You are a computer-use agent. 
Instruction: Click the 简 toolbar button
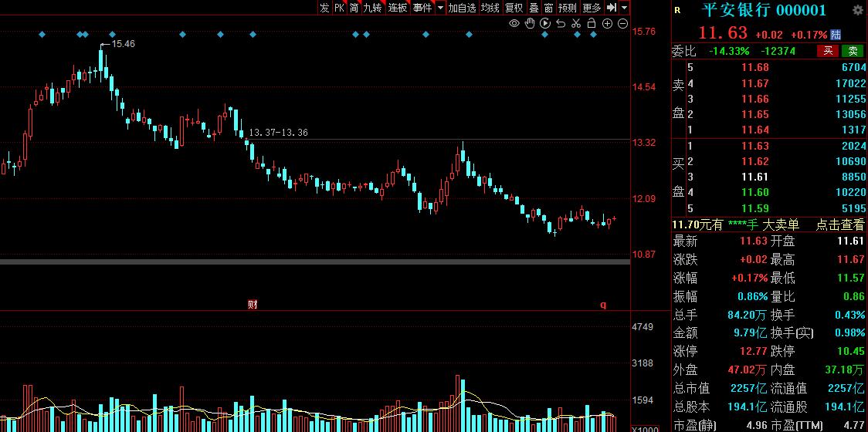pos(354,8)
